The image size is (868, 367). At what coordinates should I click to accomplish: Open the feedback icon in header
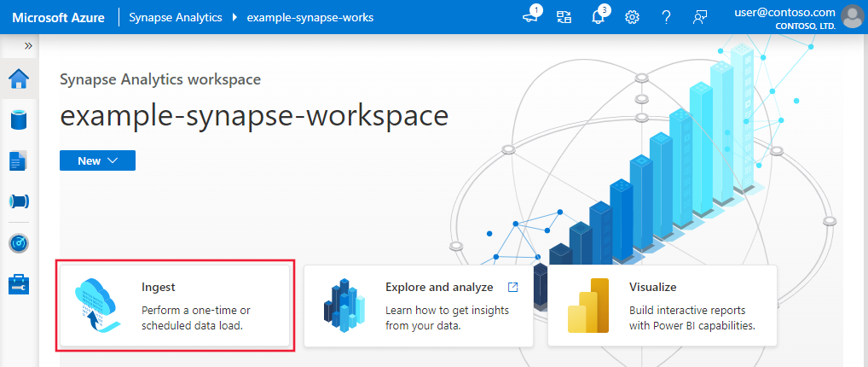coord(700,17)
